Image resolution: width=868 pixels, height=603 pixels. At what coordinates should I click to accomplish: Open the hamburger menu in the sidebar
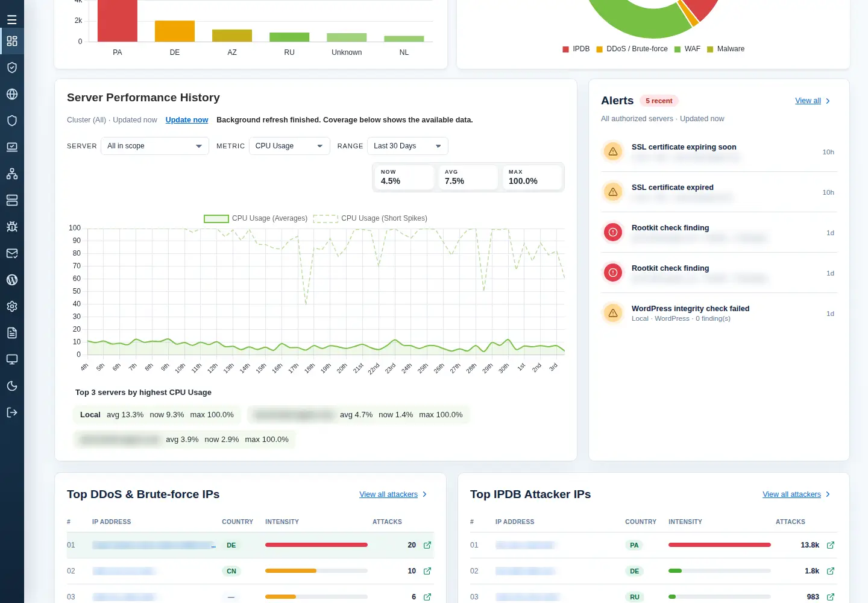(12, 20)
